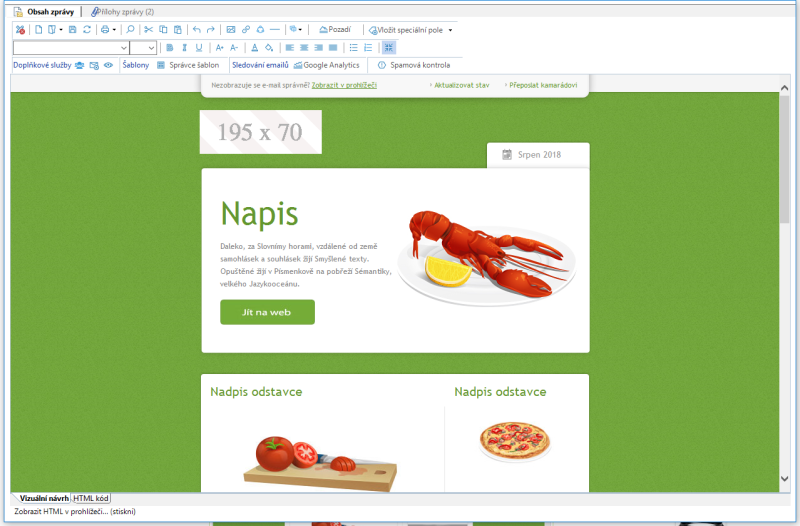The width and height of the screenshot is (800, 526).
Task: Click the undo arrow icon
Action: tap(196, 30)
